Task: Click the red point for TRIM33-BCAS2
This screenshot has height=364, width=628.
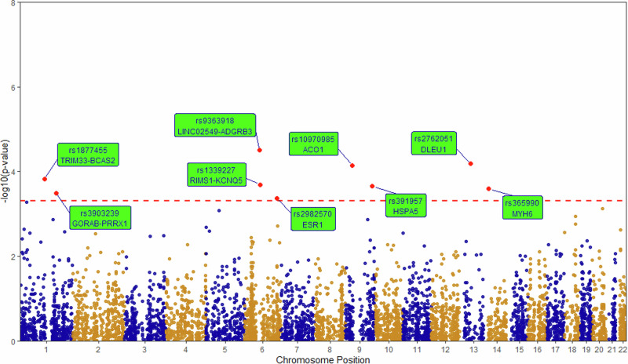Action: (46, 179)
